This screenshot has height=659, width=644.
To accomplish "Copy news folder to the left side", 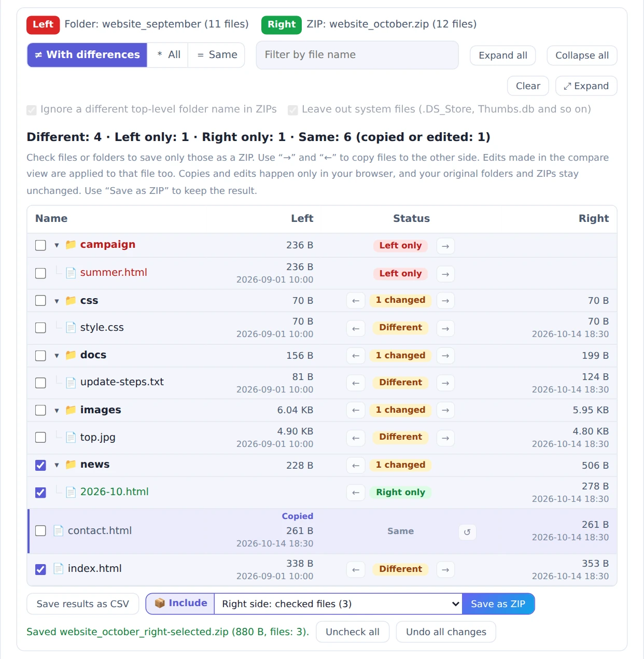I will pos(356,466).
